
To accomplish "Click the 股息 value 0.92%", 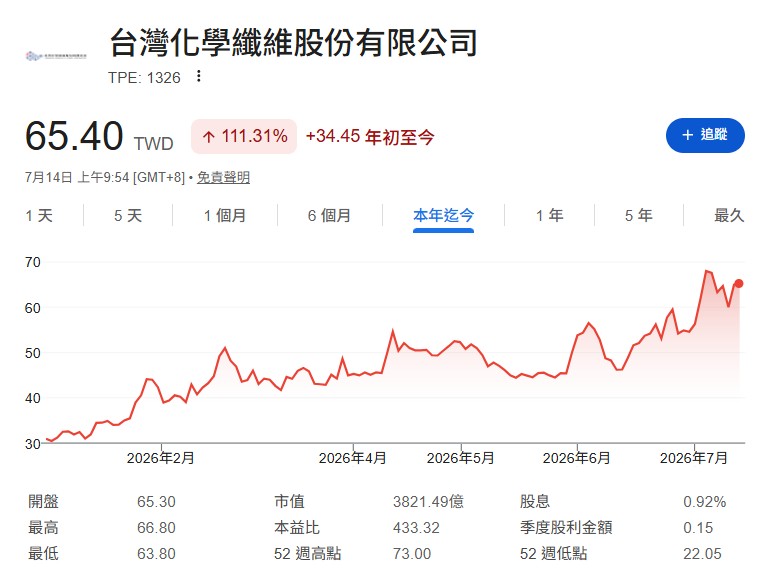I will point(705,502).
